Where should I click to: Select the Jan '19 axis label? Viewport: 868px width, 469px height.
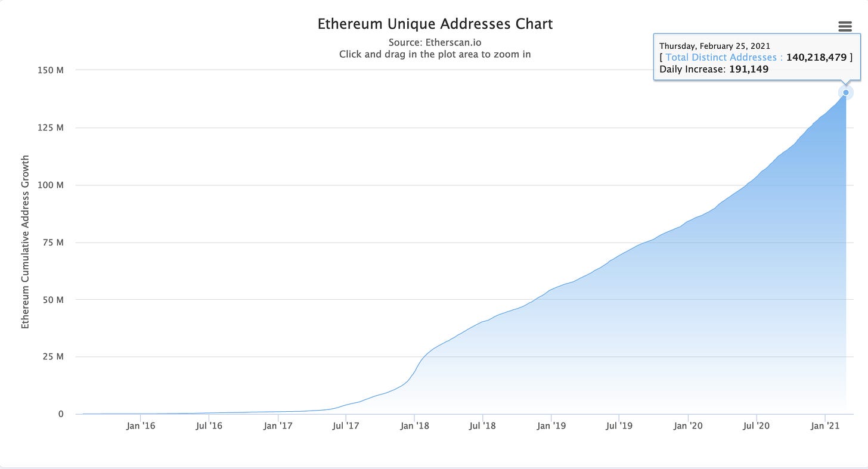[552, 426]
